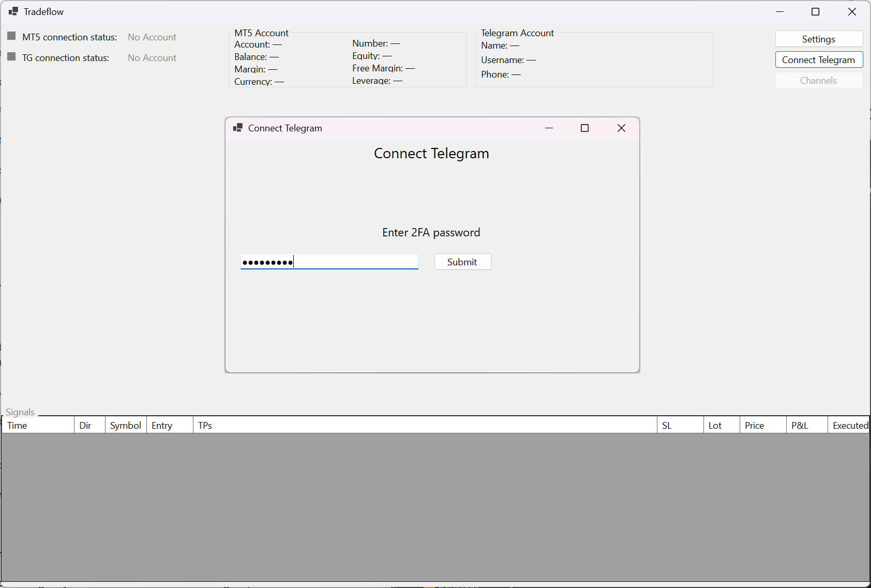This screenshot has height=588, width=871.
Task: Click the TPs column header
Action: tap(425, 425)
